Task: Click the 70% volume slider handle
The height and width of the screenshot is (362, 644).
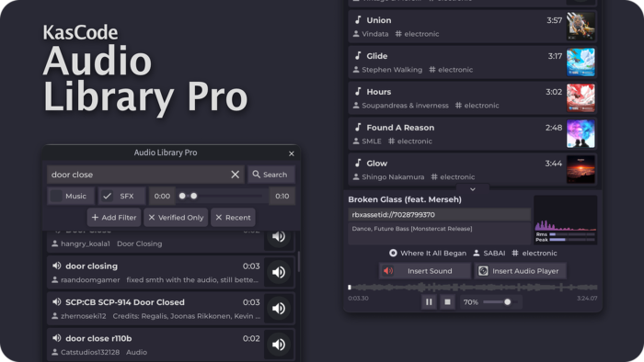Action: pyautogui.click(x=507, y=302)
